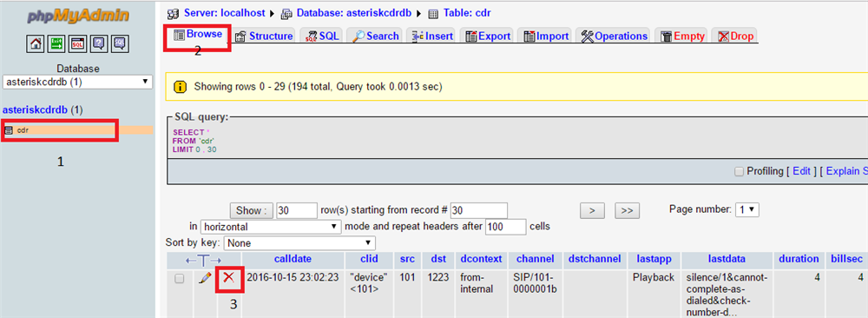868x318 pixels.
Task: Click the phpMyAdmin logo
Action: tap(78, 16)
